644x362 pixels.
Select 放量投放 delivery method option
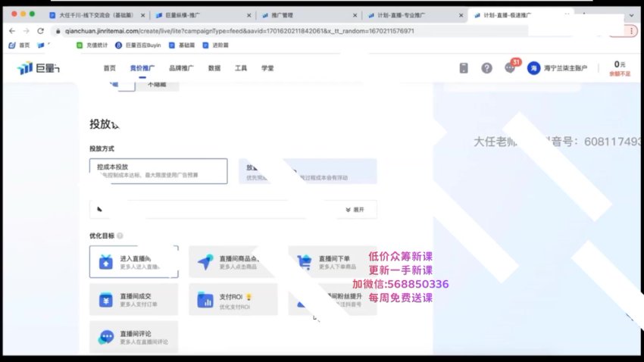coord(261,170)
